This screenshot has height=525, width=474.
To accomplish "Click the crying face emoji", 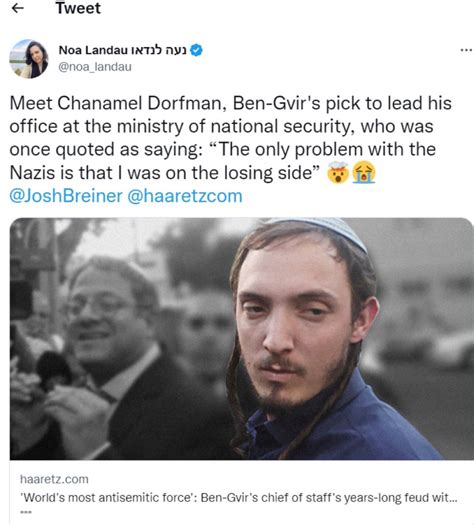I will [x=364, y=173].
